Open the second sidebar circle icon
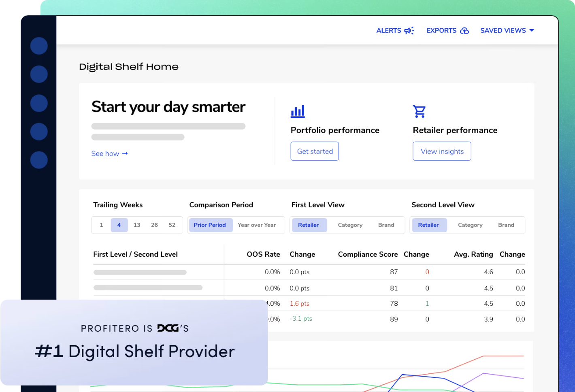This screenshot has width=575, height=392. click(x=39, y=74)
